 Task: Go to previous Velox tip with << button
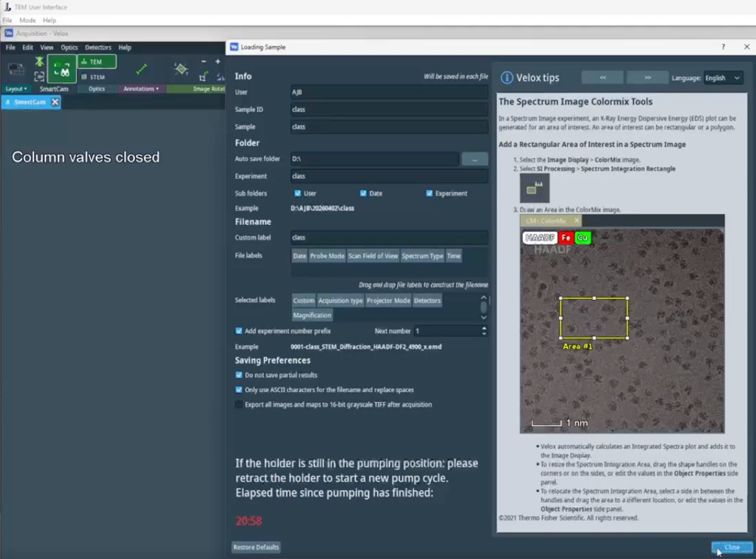pyautogui.click(x=602, y=78)
